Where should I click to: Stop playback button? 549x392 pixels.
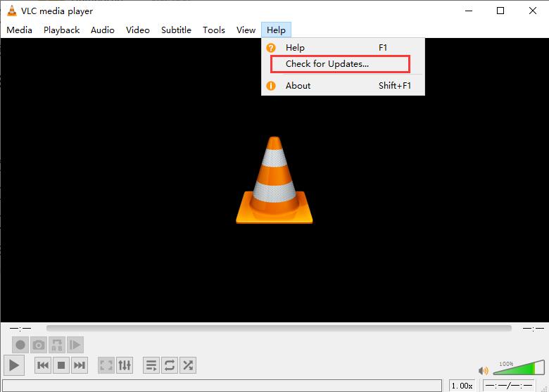click(61, 365)
